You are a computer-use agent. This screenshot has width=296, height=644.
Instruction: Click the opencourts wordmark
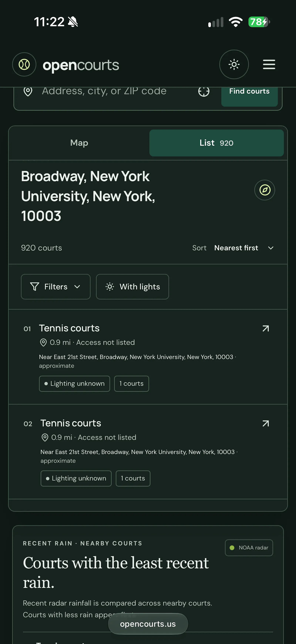(x=81, y=66)
